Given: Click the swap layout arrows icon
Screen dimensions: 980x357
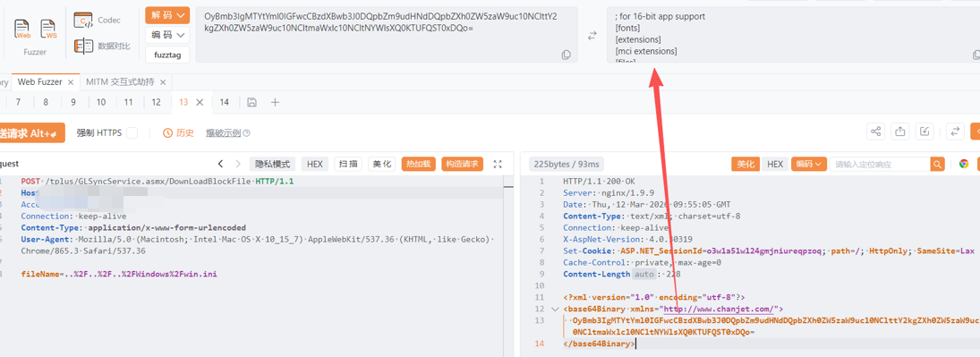Looking at the screenshot, I should (x=955, y=132).
